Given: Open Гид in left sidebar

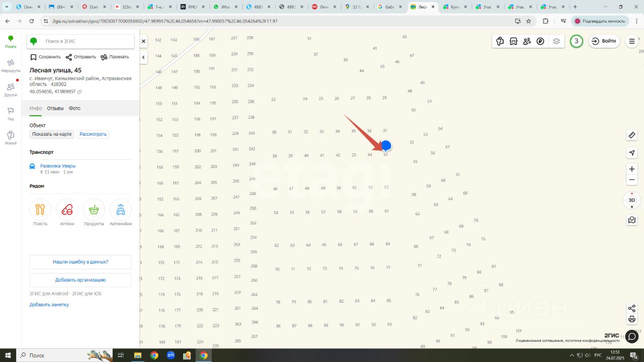Looking at the screenshot, I should click(11, 114).
